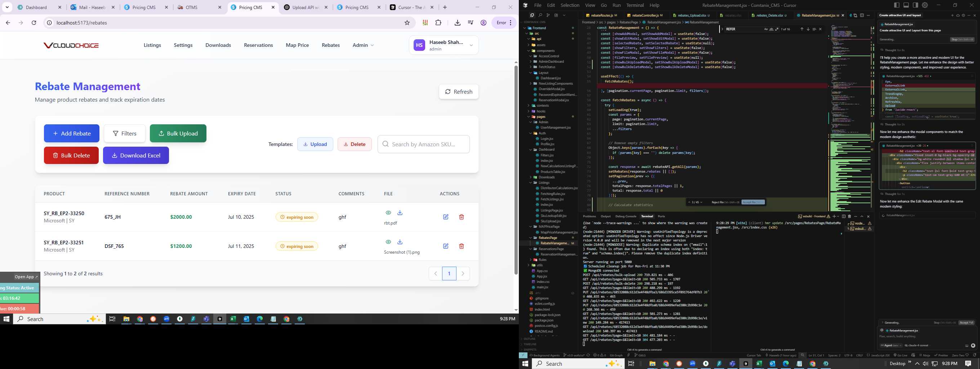Image resolution: width=980 pixels, height=369 pixels.
Task: Edit the SY_RB_EP2-33250 rebate row
Action: pyautogui.click(x=445, y=217)
